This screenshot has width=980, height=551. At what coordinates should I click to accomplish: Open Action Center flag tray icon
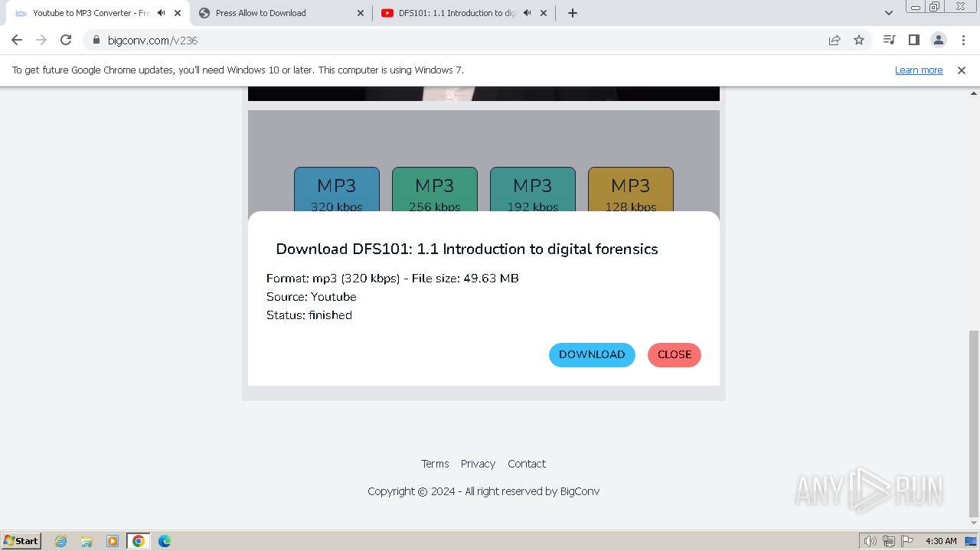click(907, 541)
